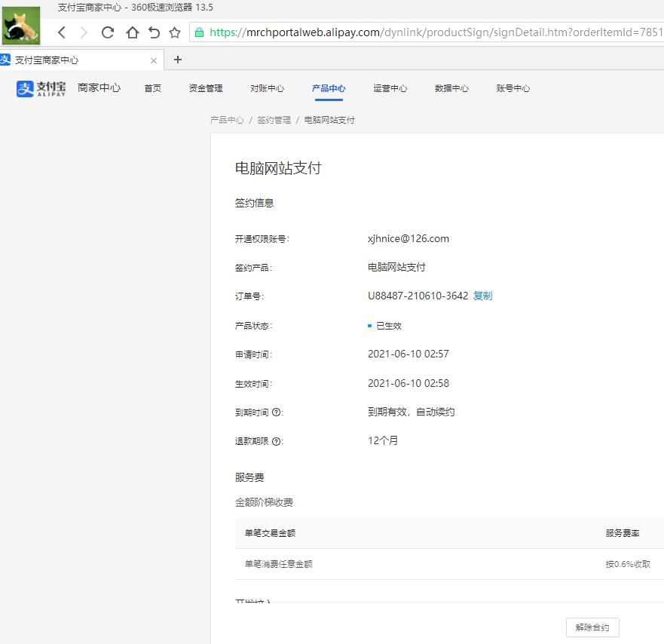
Task: Click the 服务费率 column header
Action: (622, 533)
